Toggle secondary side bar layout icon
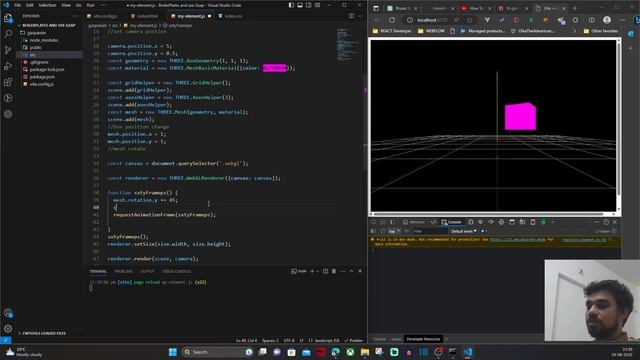Image resolution: width=640 pixels, height=360 pixels. [x=309, y=5]
